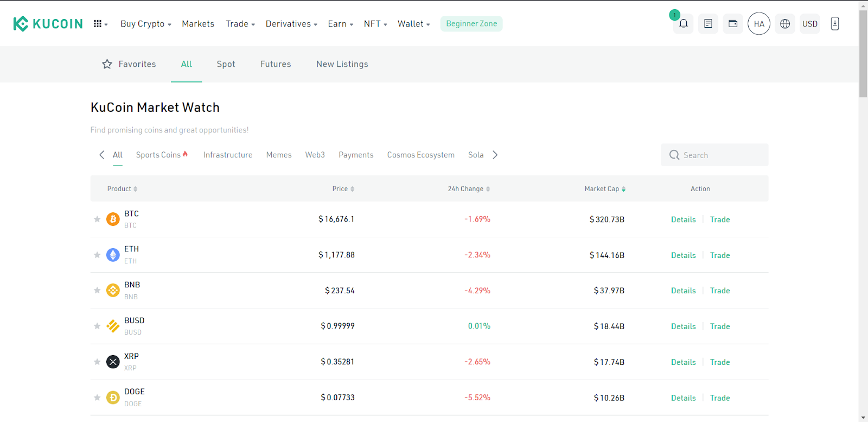The image size is (868, 422).
Task: Select the Memes category
Action: coord(279,155)
